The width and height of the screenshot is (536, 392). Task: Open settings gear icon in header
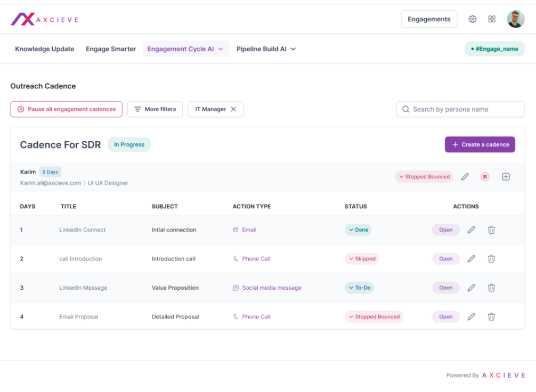pos(472,19)
